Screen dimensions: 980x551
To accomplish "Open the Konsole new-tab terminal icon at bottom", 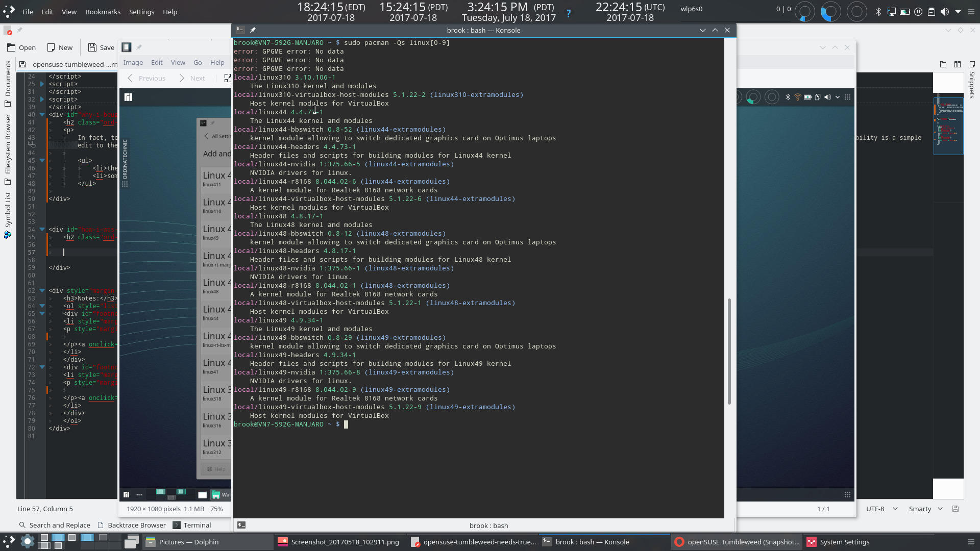I will pyautogui.click(x=241, y=525).
